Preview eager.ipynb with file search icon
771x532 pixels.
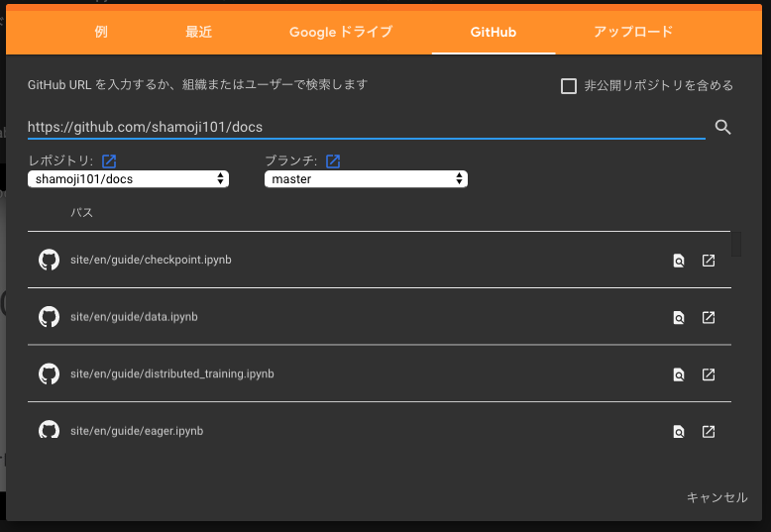tap(679, 432)
